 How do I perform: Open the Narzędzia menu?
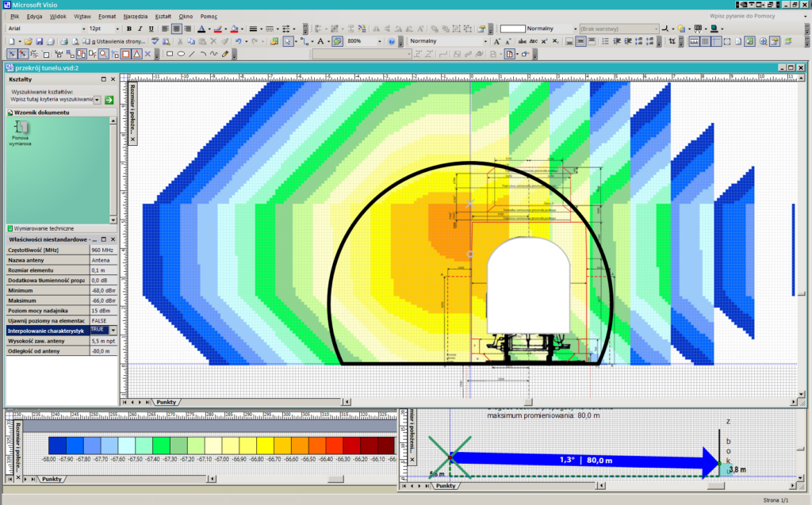(137, 16)
